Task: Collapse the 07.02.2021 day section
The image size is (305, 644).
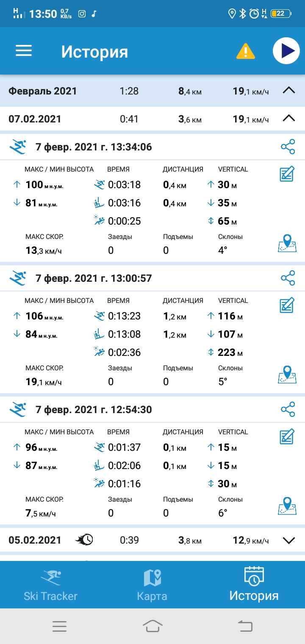Action: click(x=288, y=119)
